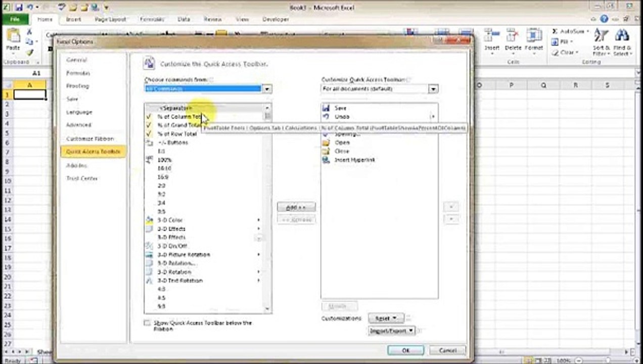Select the 3-D Text Rotation icon
This screenshot has height=364, width=643.
(x=149, y=280)
